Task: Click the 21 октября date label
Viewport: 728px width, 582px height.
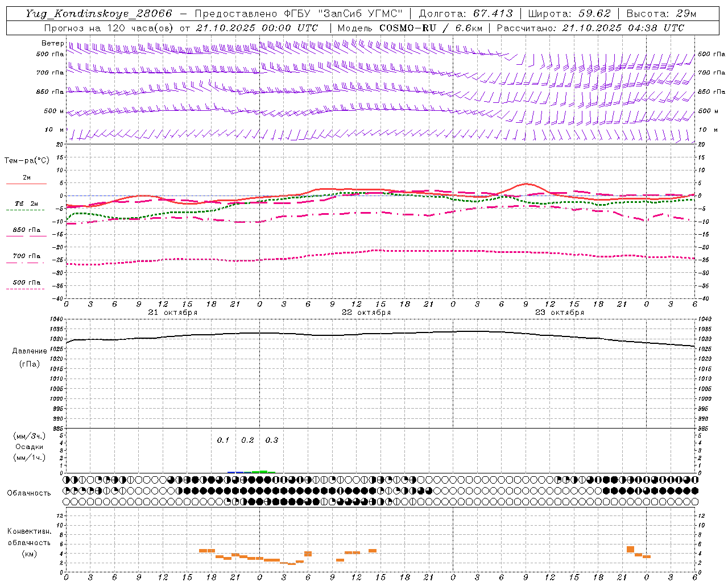Action: [173, 312]
